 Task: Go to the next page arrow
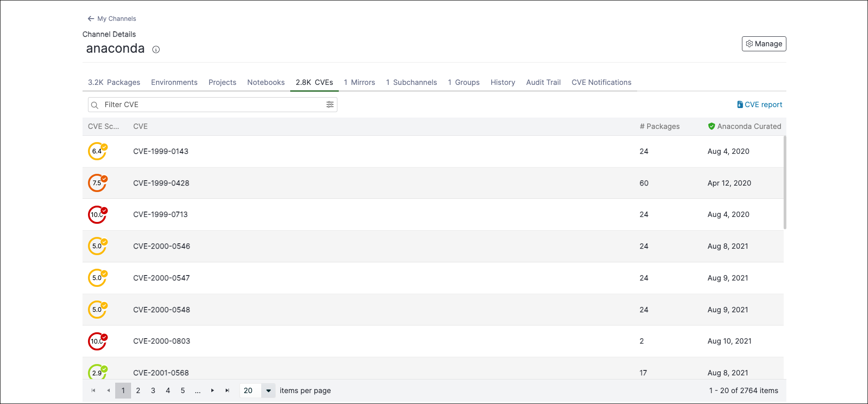coord(212,390)
